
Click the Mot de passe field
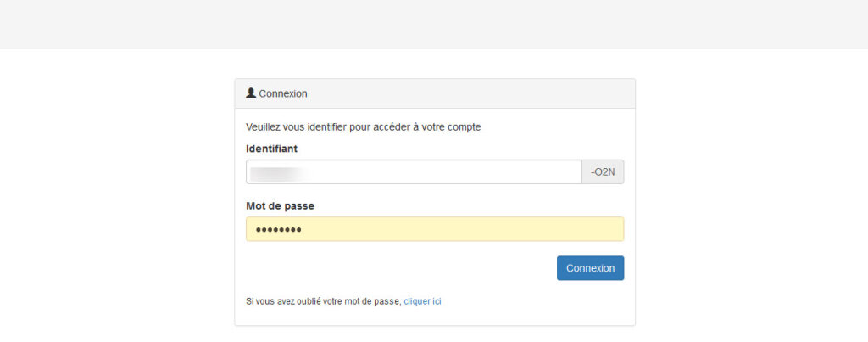click(435, 229)
